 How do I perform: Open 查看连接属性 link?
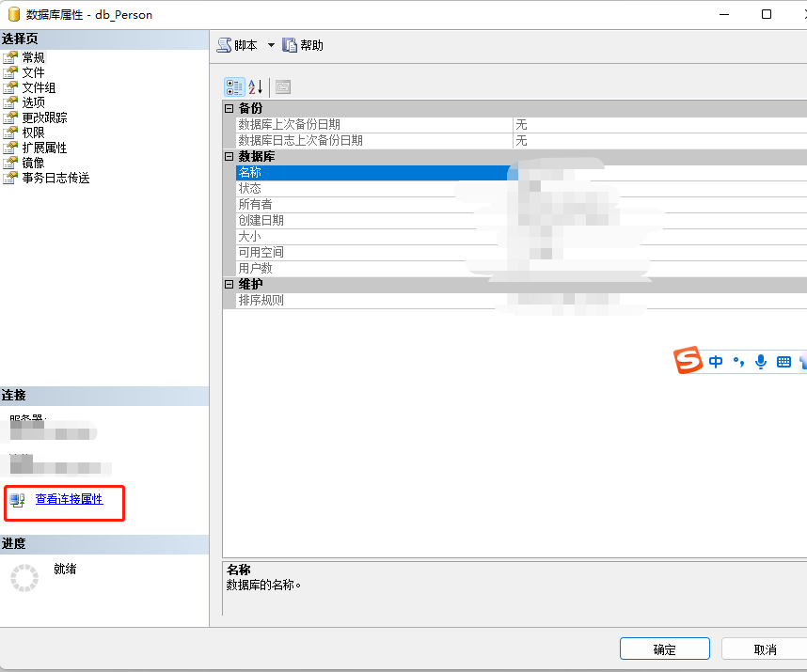(x=69, y=499)
